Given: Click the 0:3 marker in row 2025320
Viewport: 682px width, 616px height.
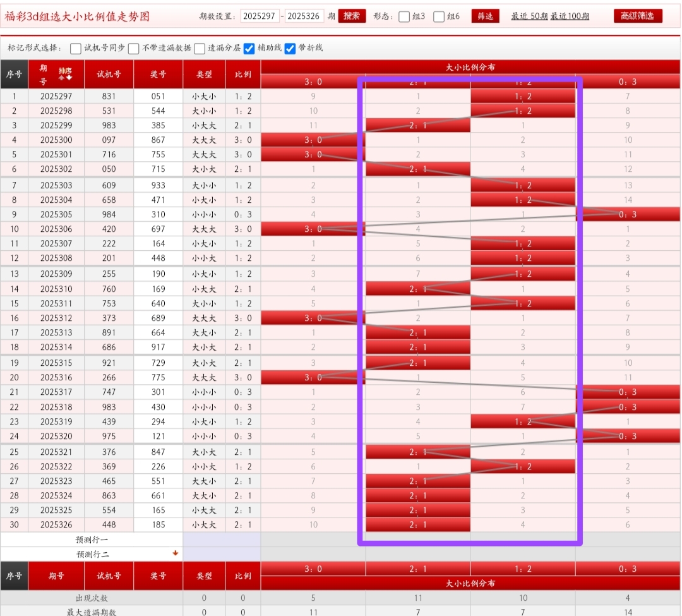Looking at the screenshot, I should (x=627, y=436).
